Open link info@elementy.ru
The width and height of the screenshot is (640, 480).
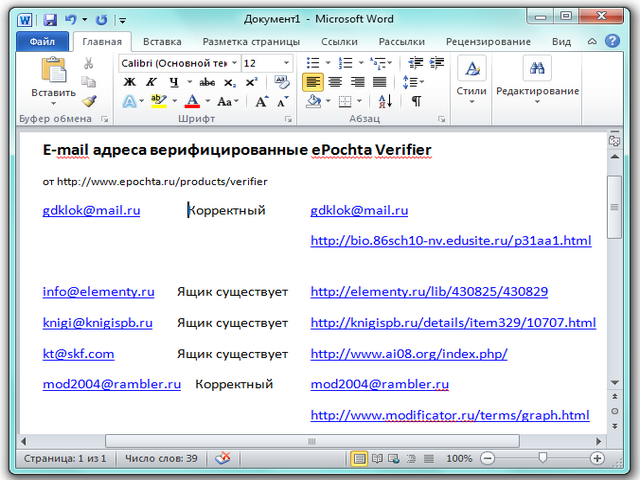98,292
